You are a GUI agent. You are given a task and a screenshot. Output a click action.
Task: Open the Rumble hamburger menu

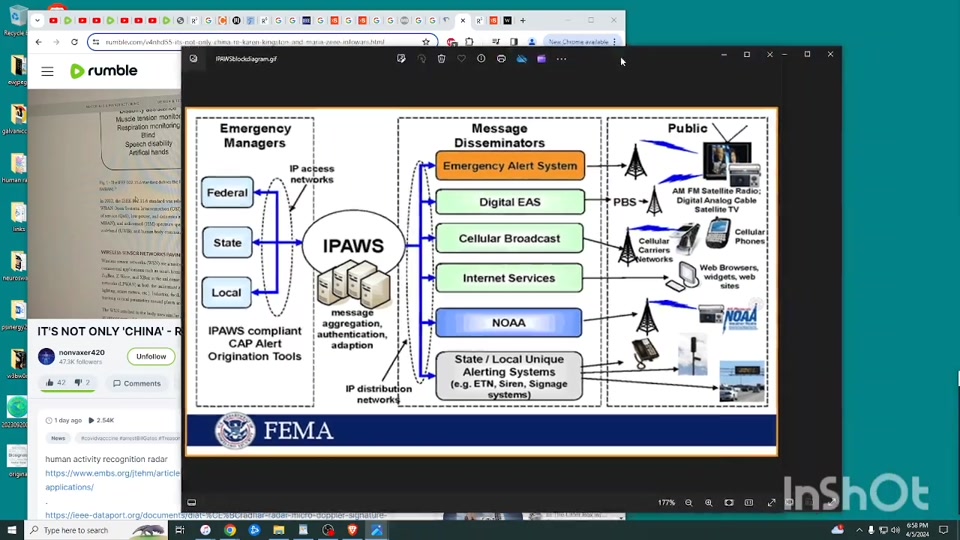click(x=47, y=71)
